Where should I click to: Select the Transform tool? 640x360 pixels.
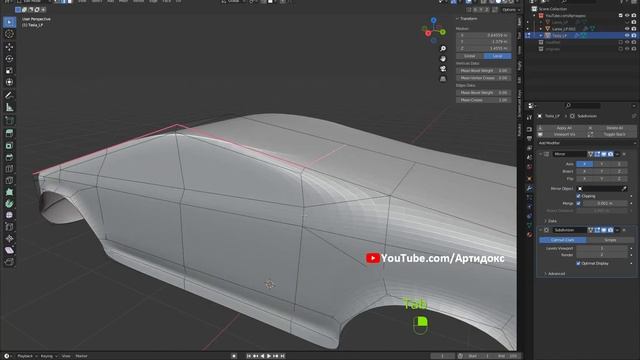pyautogui.click(x=9, y=82)
